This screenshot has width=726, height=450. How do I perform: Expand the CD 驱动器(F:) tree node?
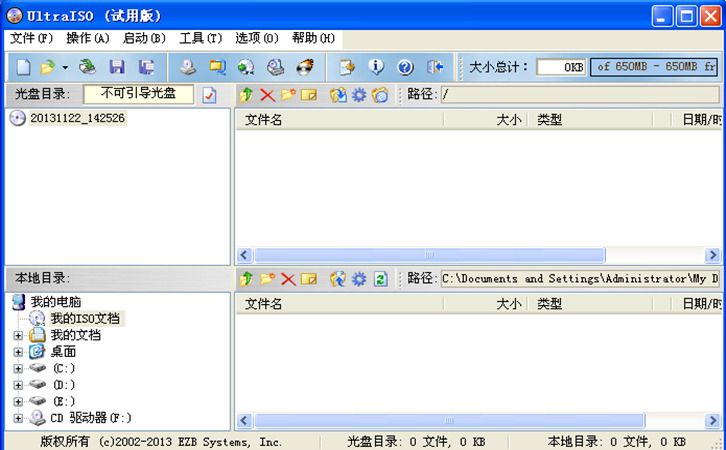[x=18, y=418]
